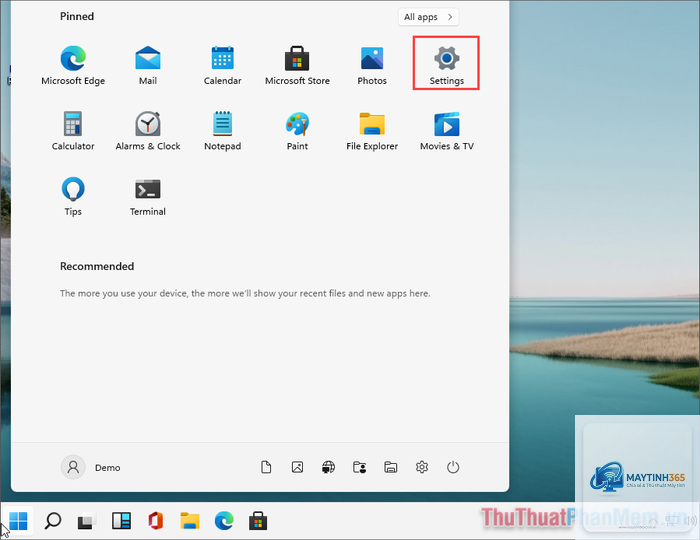The image size is (700, 540).
Task: Open Microsoft Store pinned app
Action: (x=297, y=65)
